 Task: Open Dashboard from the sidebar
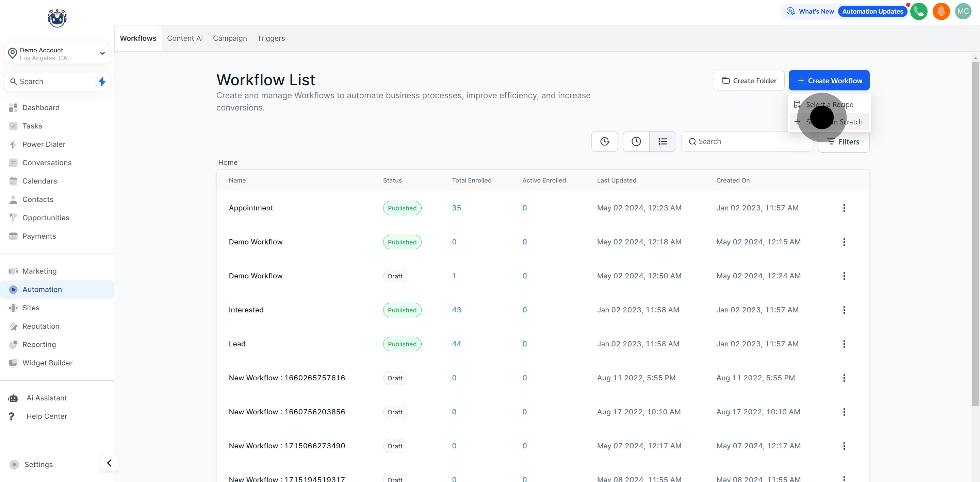coord(41,107)
